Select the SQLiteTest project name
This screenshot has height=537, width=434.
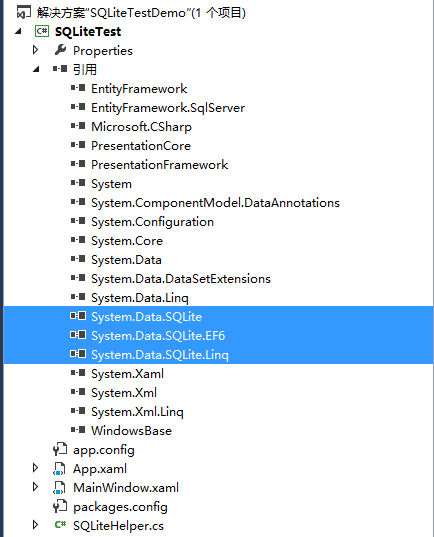pyautogui.click(x=88, y=32)
